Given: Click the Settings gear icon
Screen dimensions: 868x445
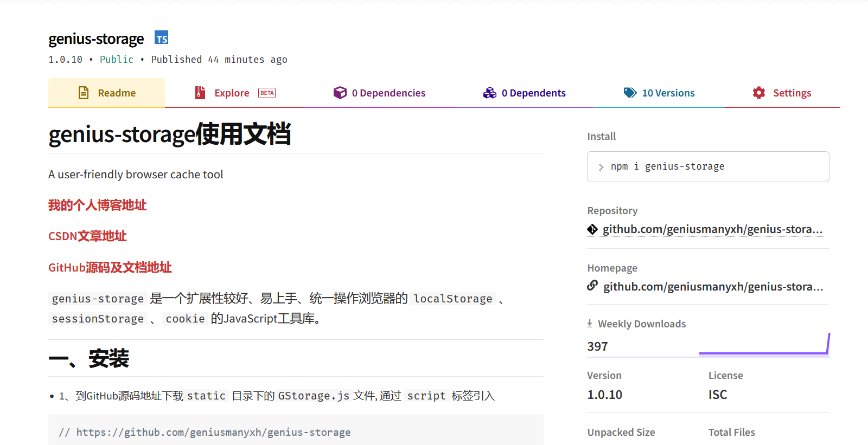Looking at the screenshot, I should [759, 93].
